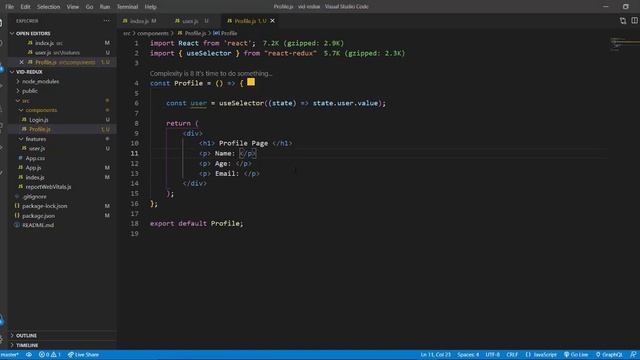The image size is (640, 360).
Task: Change the UTF-8 encoding
Action: pyautogui.click(x=493, y=355)
